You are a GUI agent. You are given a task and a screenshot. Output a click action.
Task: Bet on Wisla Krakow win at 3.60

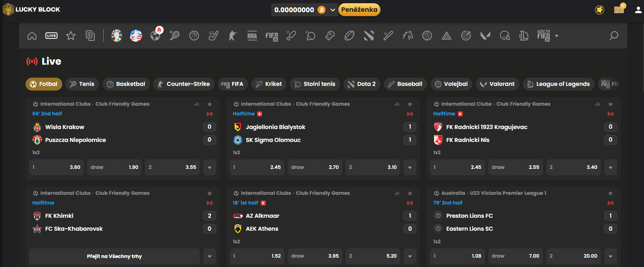tap(56, 167)
